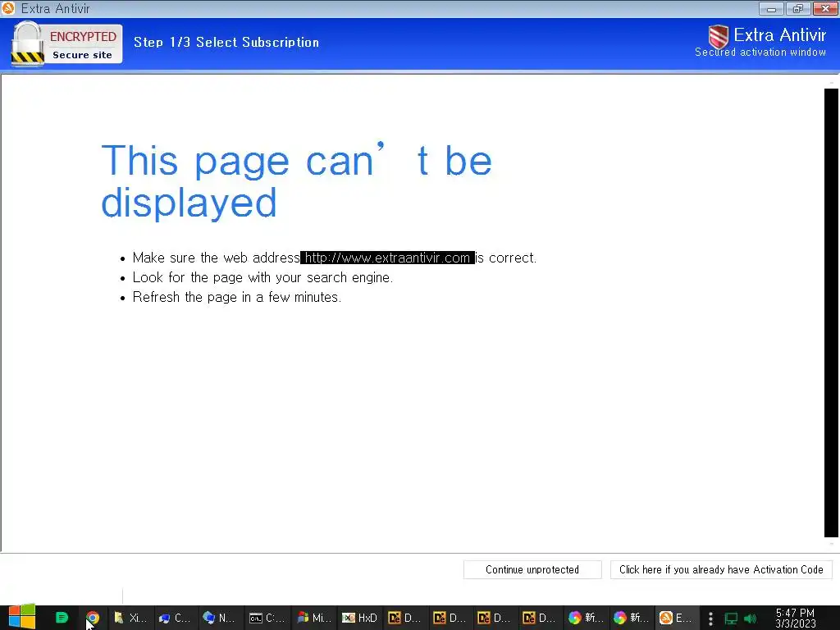Open the clock showing 5:47 PM

[x=795, y=618]
